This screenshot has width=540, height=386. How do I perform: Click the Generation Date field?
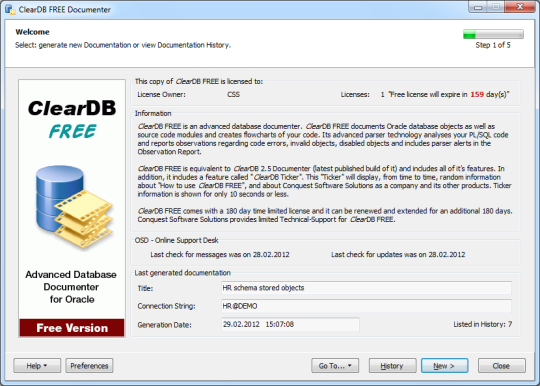click(x=290, y=324)
